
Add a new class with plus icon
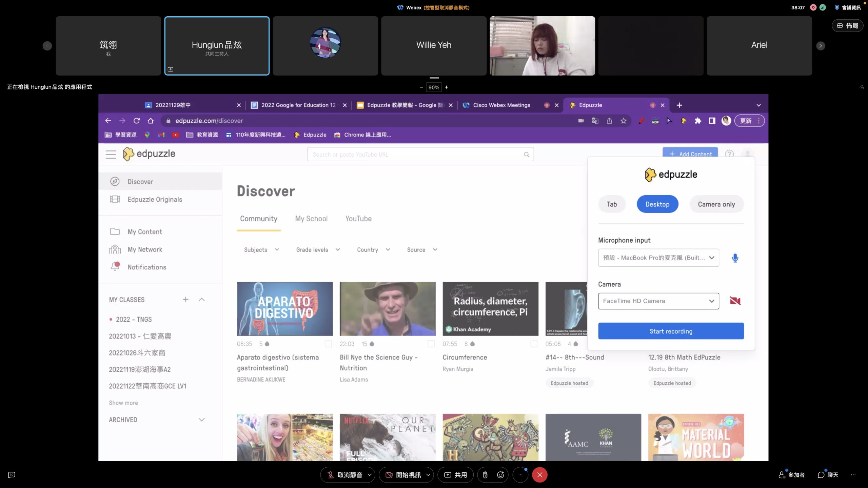185,299
